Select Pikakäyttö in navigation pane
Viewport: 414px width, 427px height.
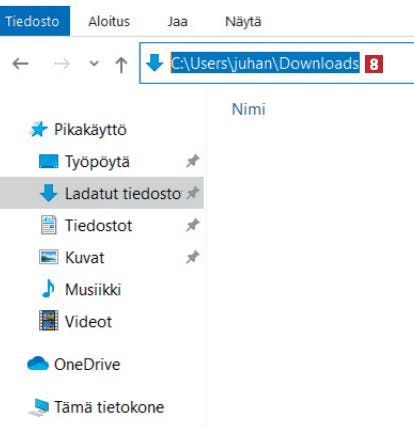click(x=90, y=129)
